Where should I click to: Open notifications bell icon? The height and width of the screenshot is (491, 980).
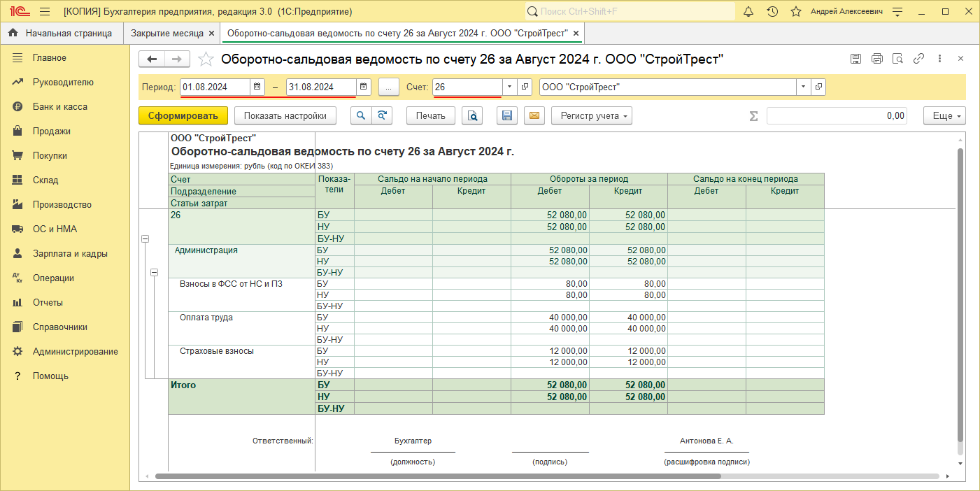[748, 12]
